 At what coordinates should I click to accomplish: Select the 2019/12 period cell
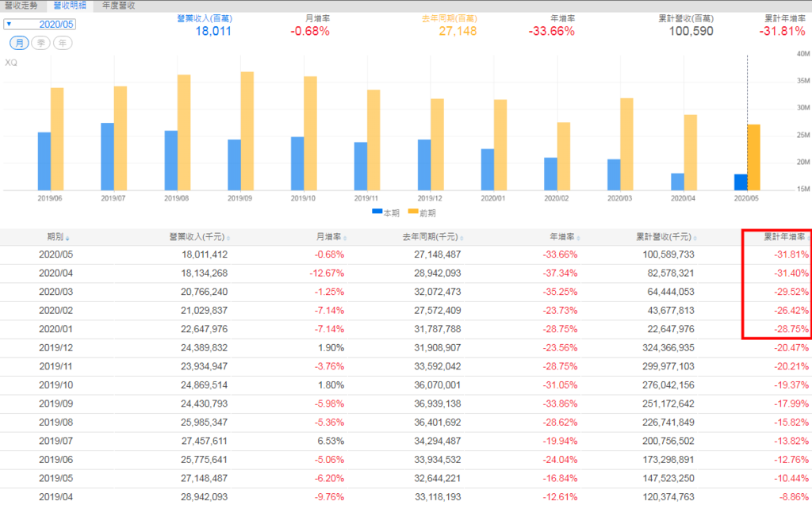(x=56, y=347)
